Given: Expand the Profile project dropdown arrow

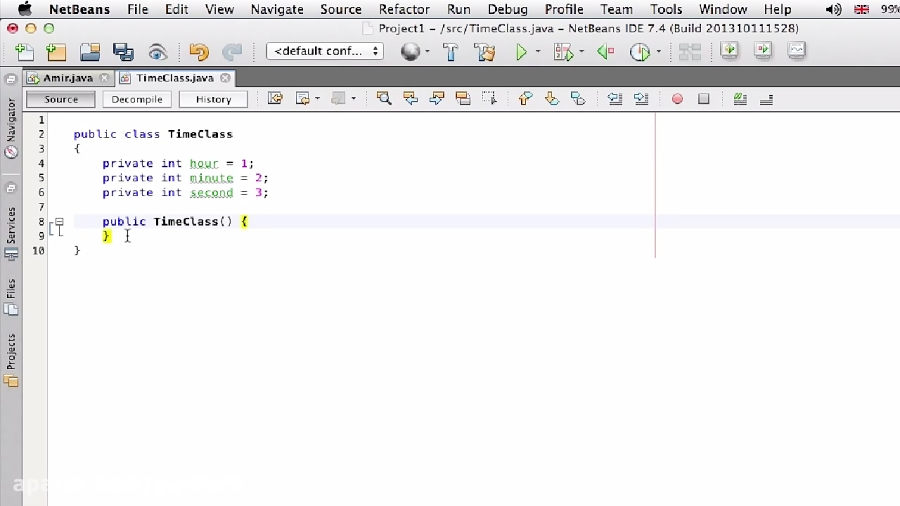Looking at the screenshot, I should (658, 52).
